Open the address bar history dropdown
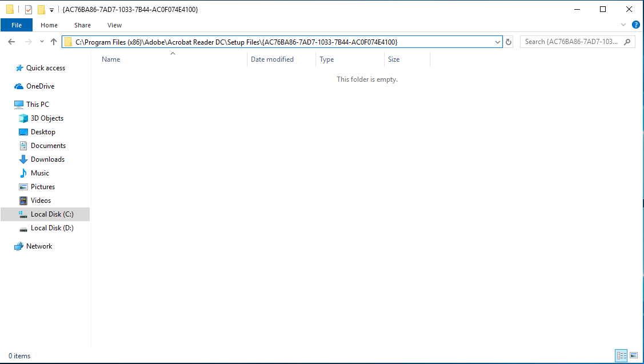 click(497, 42)
